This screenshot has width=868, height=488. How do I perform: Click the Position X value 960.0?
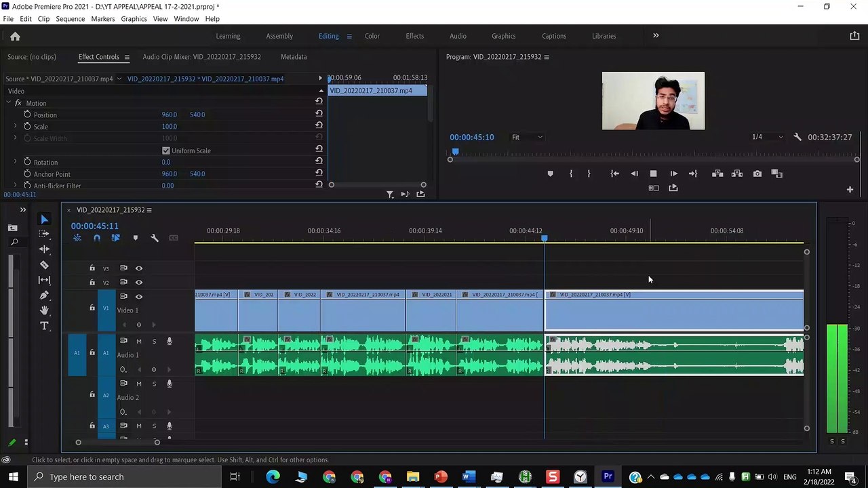click(x=170, y=115)
